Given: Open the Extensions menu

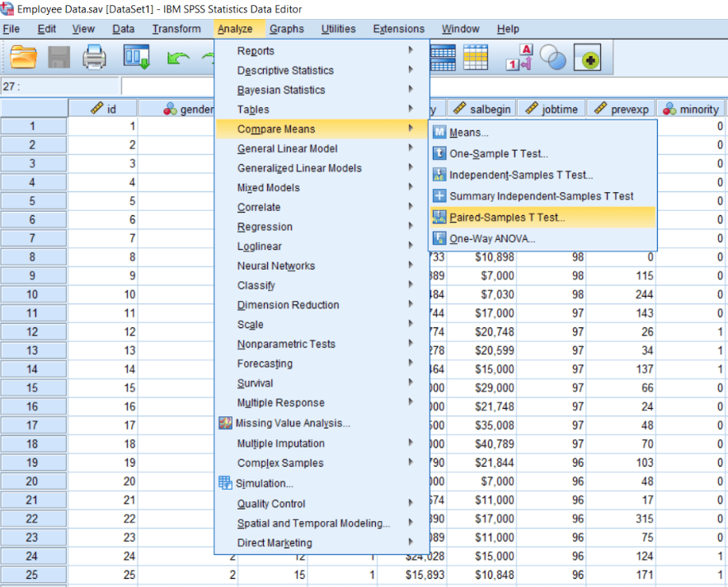Looking at the screenshot, I should (399, 29).
